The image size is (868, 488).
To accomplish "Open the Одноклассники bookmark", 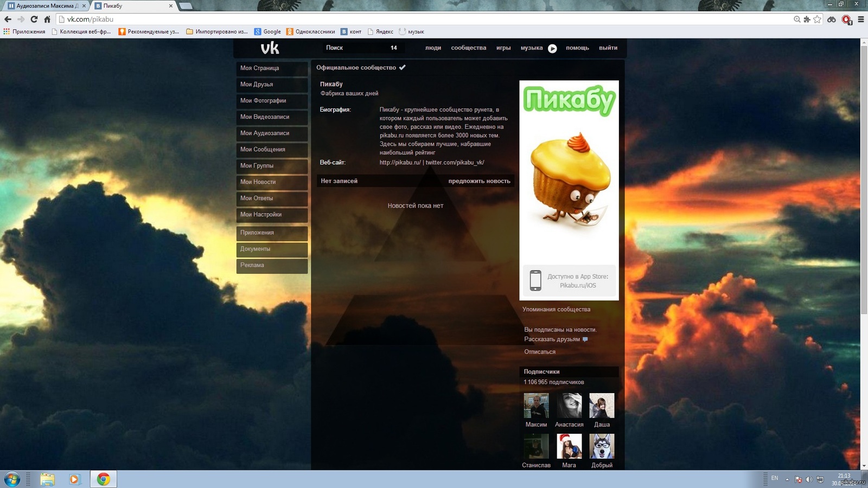I will pos(310,31).
